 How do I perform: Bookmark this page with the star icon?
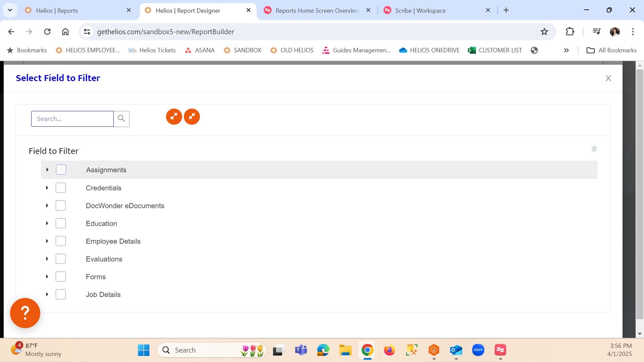coord(544,32)
